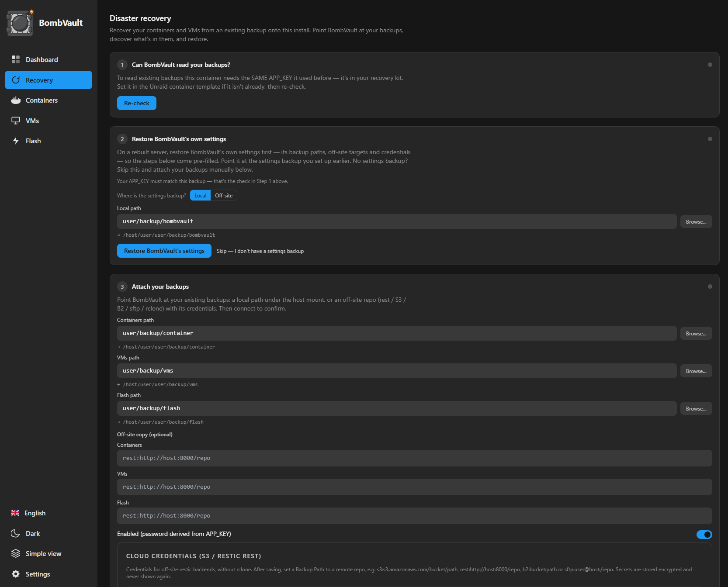Navigate to the Flash section
The height and width of the screenshot is (587, 728).
point(49,141)
